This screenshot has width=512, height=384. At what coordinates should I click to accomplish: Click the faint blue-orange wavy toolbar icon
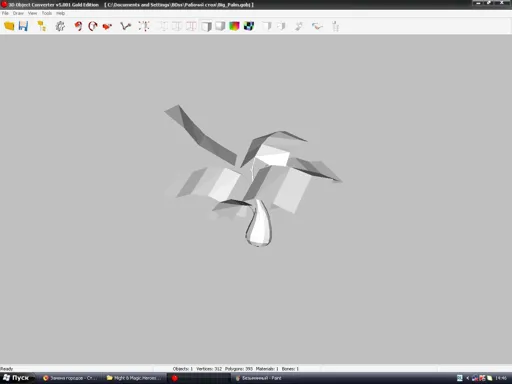pyautogui.click(x=317, y=26)
